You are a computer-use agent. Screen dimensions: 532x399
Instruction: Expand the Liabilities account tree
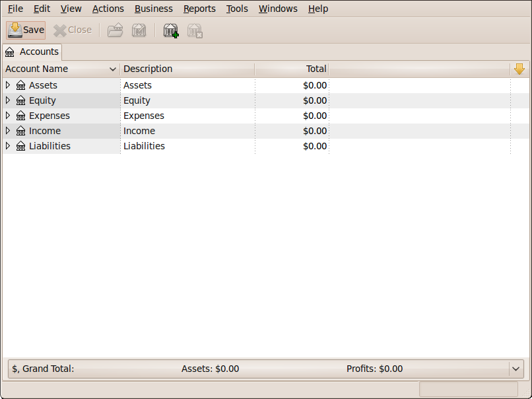tap(8, 146)
